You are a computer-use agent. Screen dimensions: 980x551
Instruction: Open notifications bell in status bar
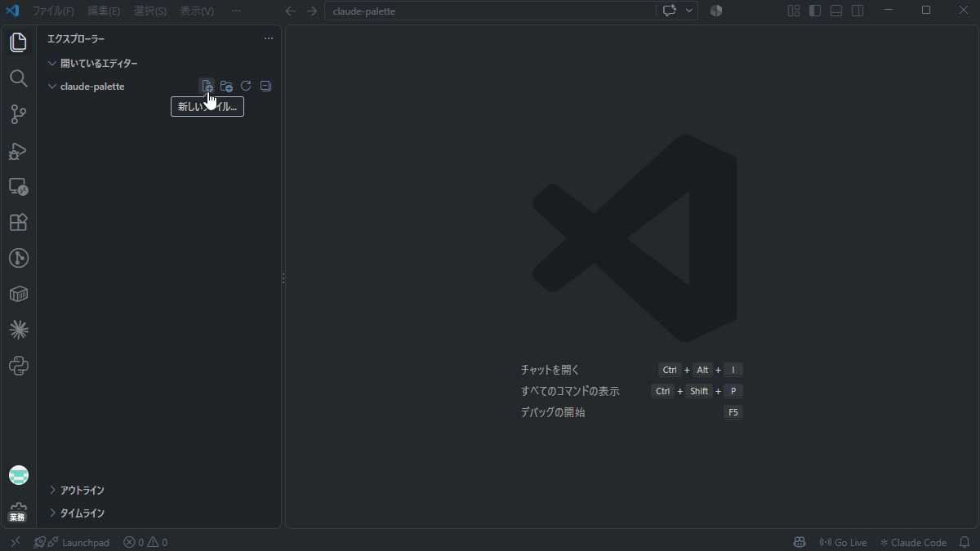(964, 542)
